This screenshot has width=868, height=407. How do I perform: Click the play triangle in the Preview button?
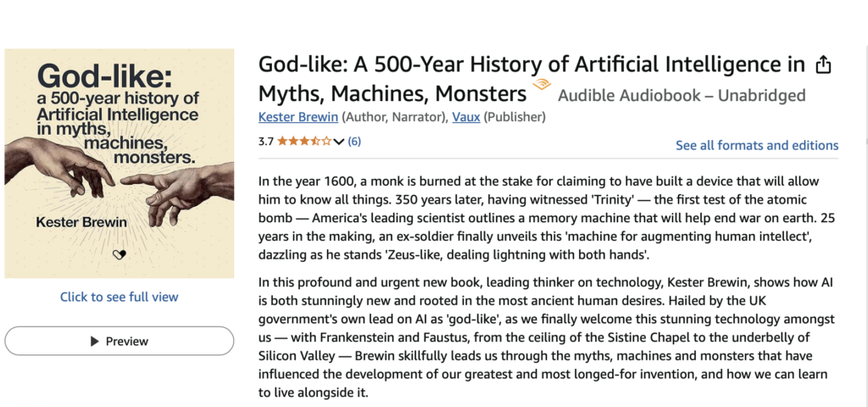point(95,341)
